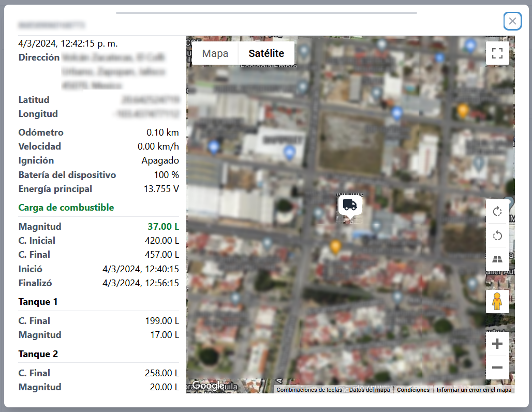The image size is (532, 412).
Task: Toggle fullscreen map view
Action: point(497,53)
